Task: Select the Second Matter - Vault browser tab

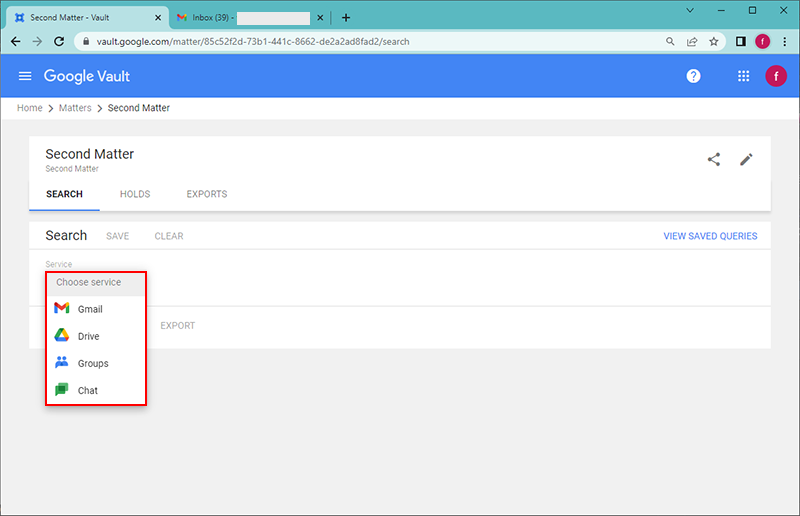Action: 88,18
